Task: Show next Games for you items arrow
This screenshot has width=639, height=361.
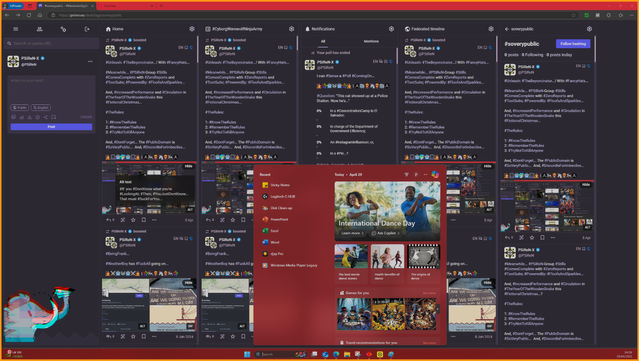Action: [438, 309]
